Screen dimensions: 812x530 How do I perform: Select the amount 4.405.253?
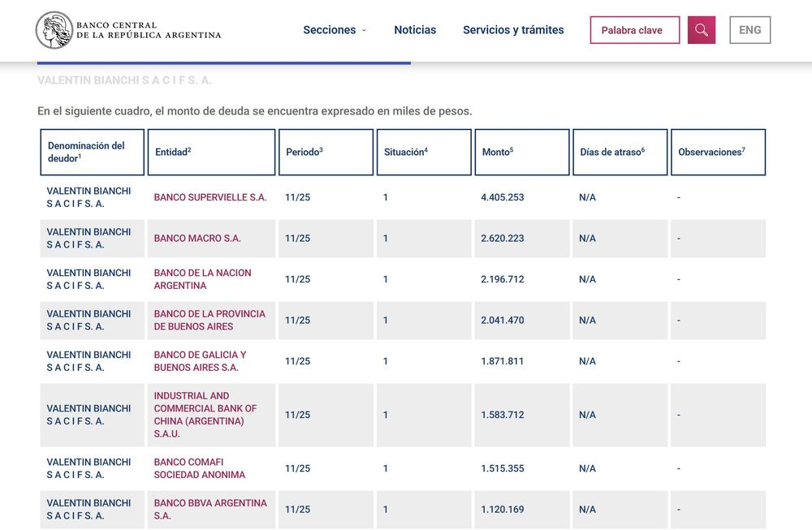[x=503, y=197]
